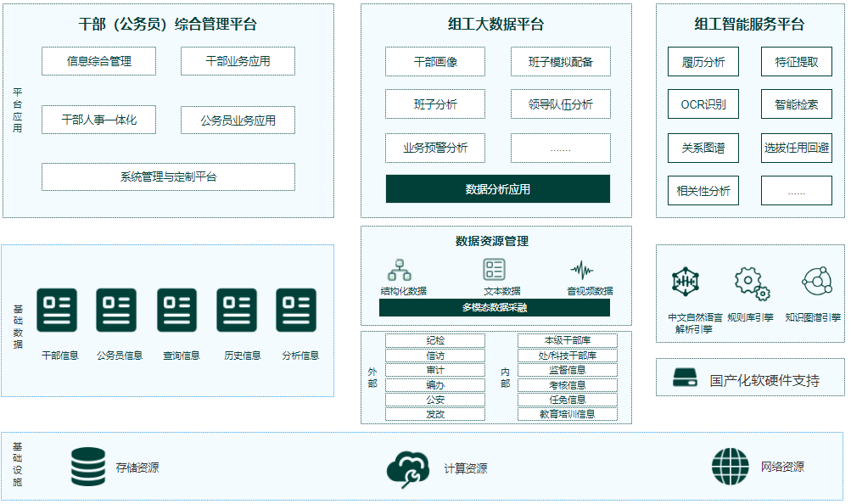
Task: Click the 国产化软硬件支持 server icon
Action: point(685,379)
